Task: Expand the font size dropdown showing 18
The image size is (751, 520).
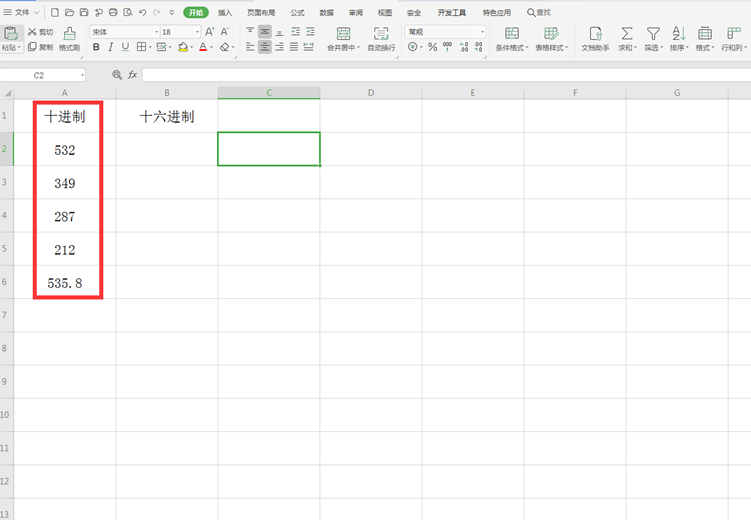Action: (197, 32)
